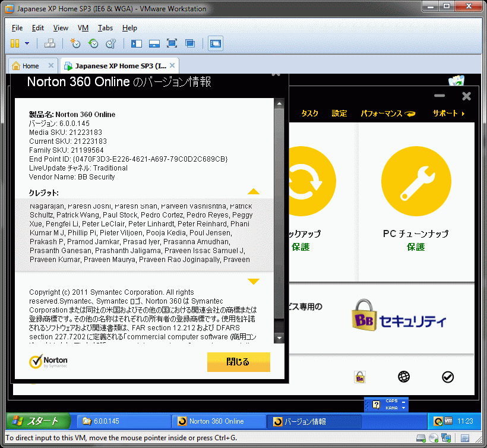Toggle CAPS in the language bar
The height and width of the screenshot is (448, 487).
391,401
